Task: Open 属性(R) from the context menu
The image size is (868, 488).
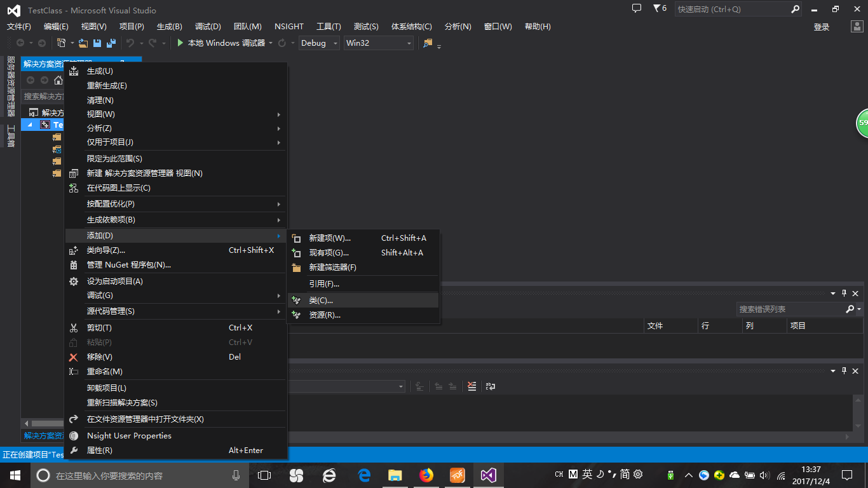Action: (176, 450)
